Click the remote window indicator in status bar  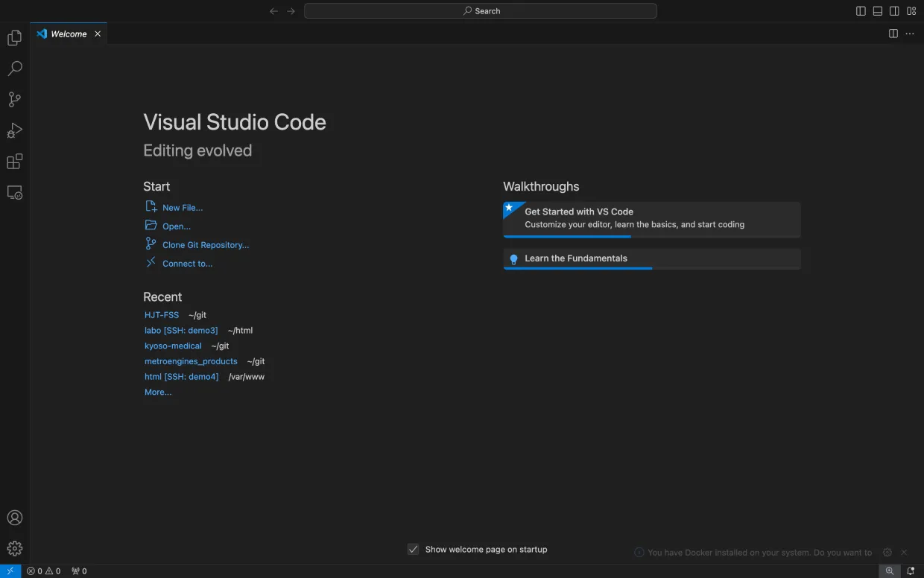click(x=10, y=571)
